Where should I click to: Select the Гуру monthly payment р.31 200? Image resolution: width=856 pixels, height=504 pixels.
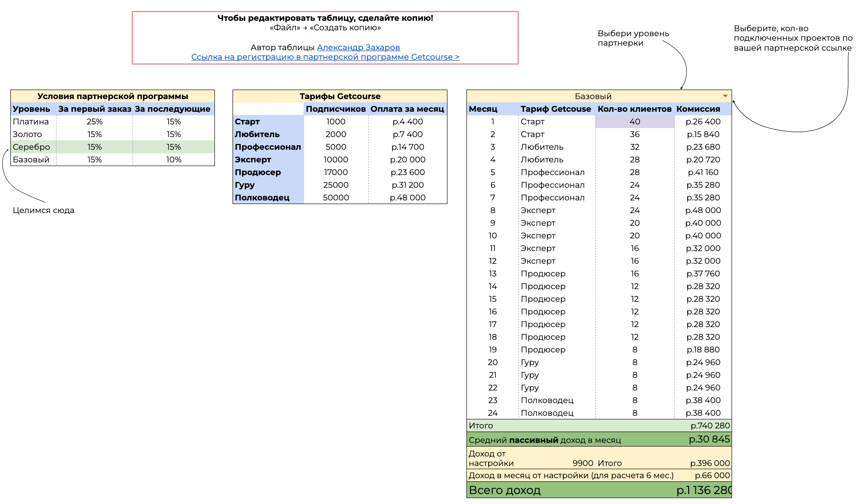pyautogui.click(x=408, y=185)
